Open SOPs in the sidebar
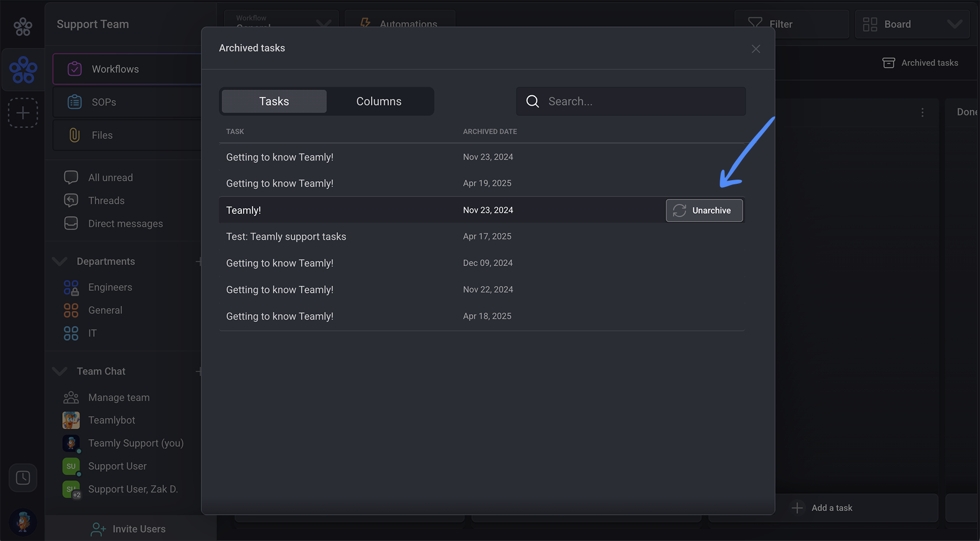 [x=127, y=102]
